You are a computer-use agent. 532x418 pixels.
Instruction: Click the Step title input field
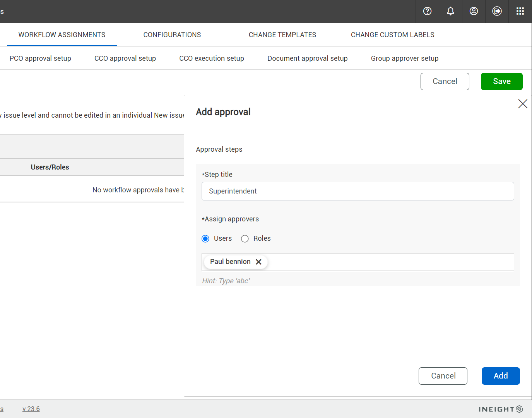[x=358, y=191]
